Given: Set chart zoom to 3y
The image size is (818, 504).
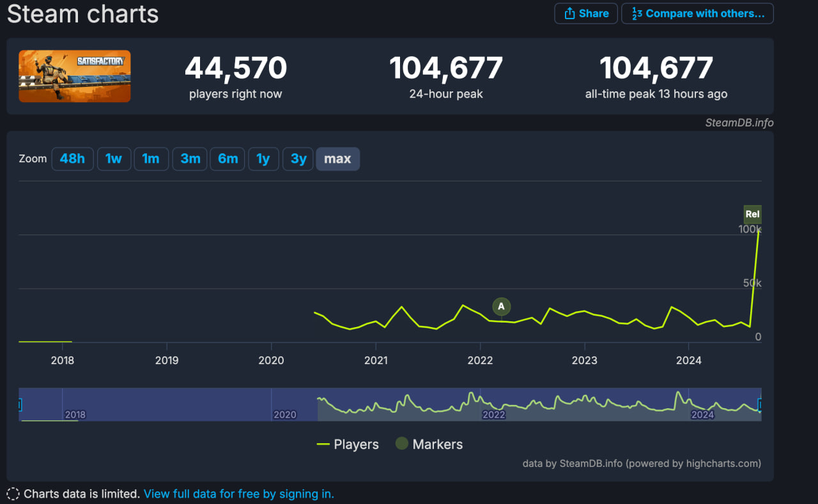Looking at the screenshot, I should click(x=298, y=159).
